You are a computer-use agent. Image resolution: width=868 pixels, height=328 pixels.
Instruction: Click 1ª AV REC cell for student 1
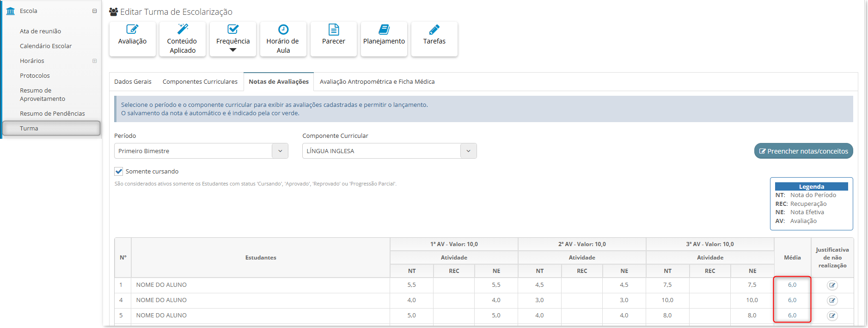(x=454, y=285)
